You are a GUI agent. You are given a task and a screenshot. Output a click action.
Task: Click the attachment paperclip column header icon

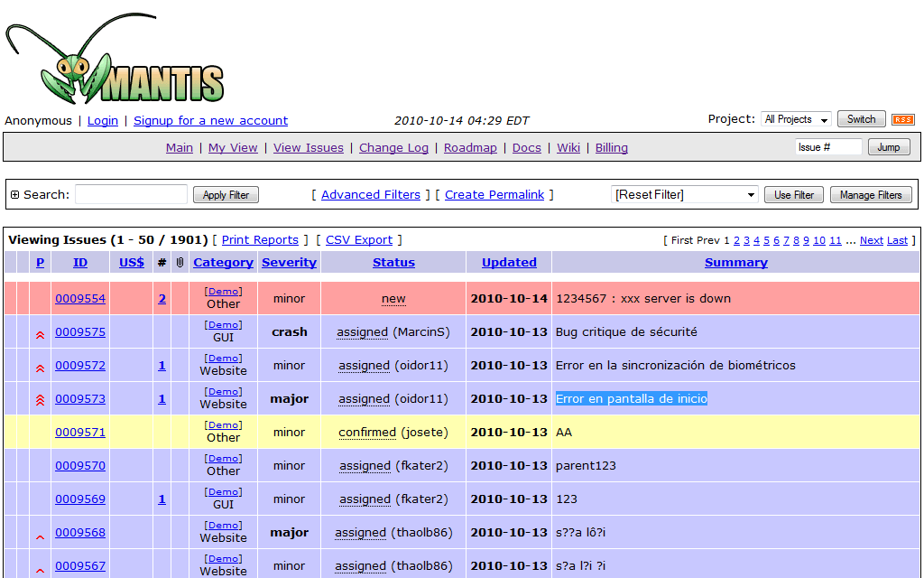[x=180, y=263]
